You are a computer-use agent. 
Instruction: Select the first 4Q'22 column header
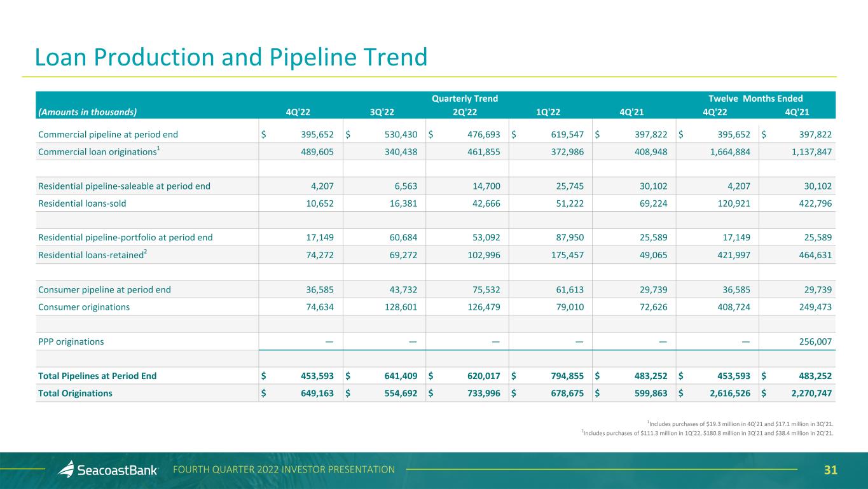click(298, 112)
